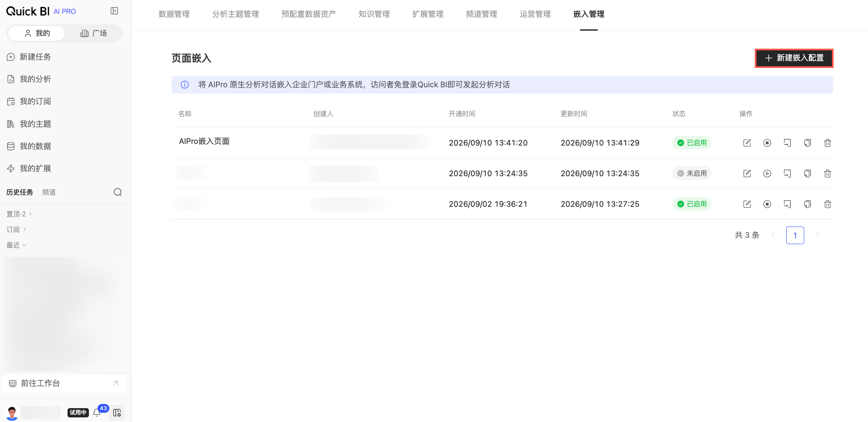Edit the AIPro嵌入页面 embed configuration
Screen dimensions: 868x422
point(747,143)
